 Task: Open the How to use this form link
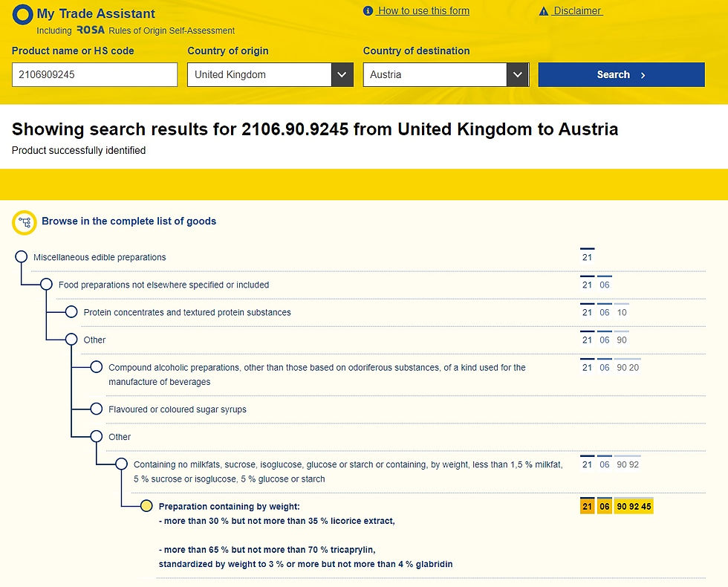[x=423, y=10]
